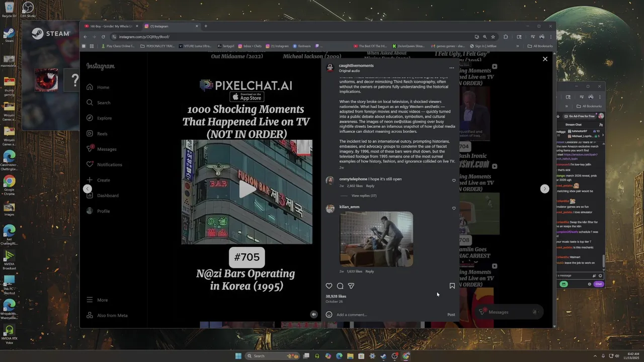The image size is (644, 362).
Task: Like onmytelephone's comment
Action: coord(454,180)
